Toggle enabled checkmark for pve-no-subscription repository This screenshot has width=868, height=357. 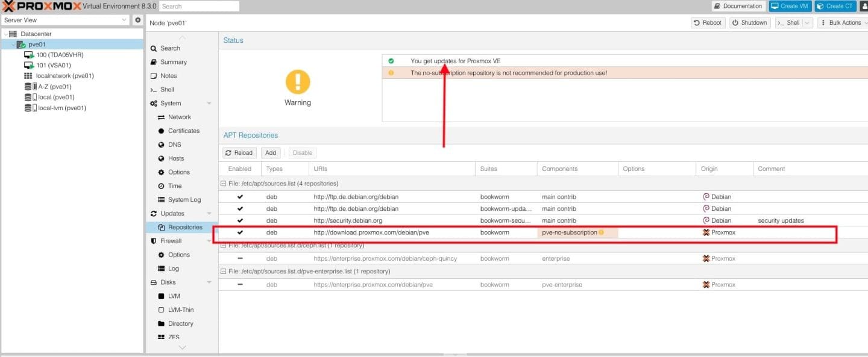240,232
